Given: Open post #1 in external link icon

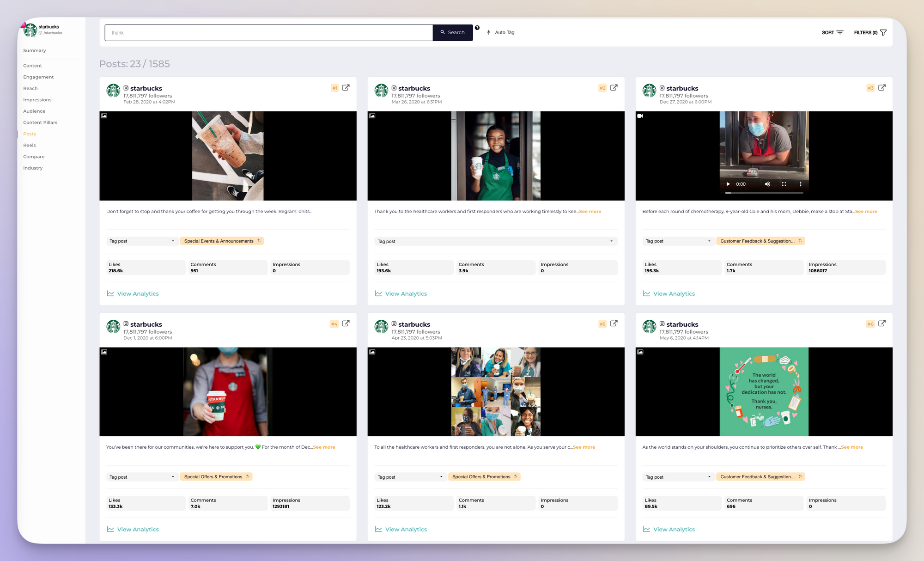Looking at the screenshot, I should click(346, 88).
